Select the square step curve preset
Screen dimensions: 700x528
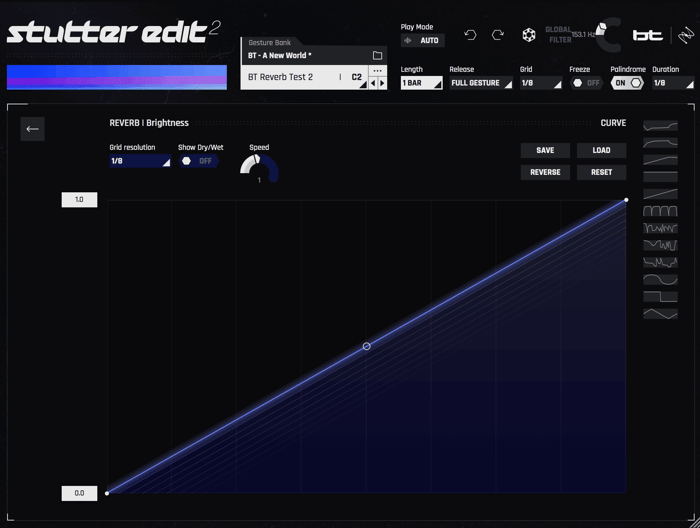(660, 296)
